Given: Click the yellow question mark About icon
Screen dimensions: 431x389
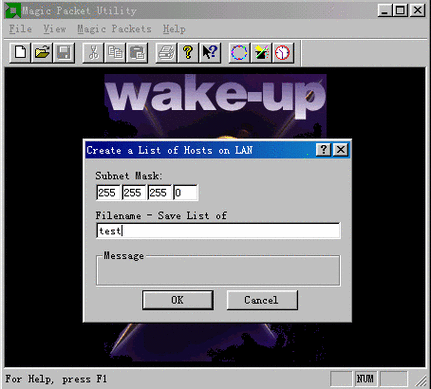Looking at the screenshot, I should click(188, 53).
